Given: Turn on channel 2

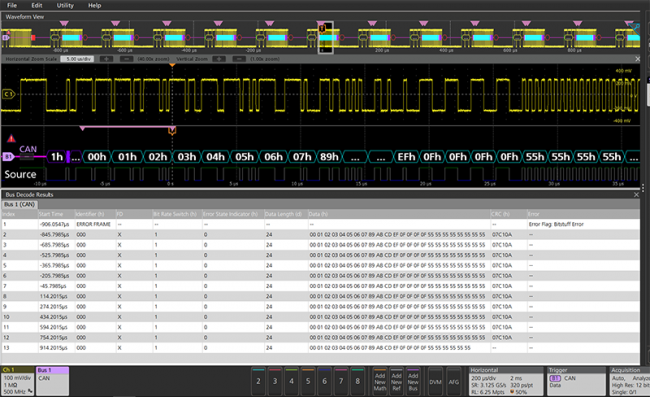Looking at the screenshot, I should (258, 381).
